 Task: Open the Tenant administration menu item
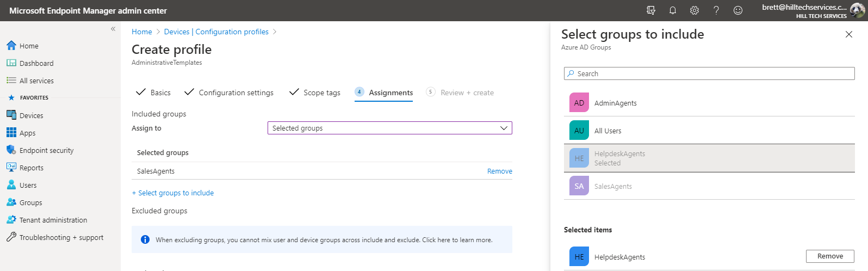point(53,220)
